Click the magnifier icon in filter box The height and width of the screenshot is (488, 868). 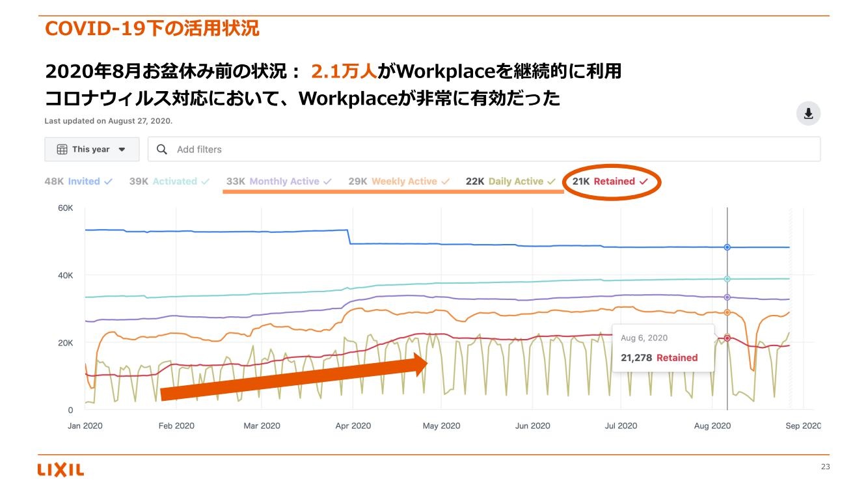[x=162, y=149]
